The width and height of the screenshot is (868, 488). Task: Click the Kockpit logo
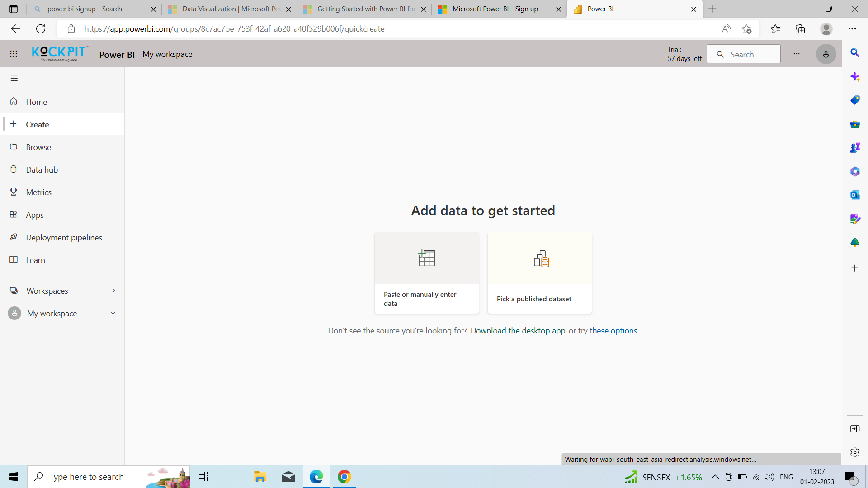61,54
